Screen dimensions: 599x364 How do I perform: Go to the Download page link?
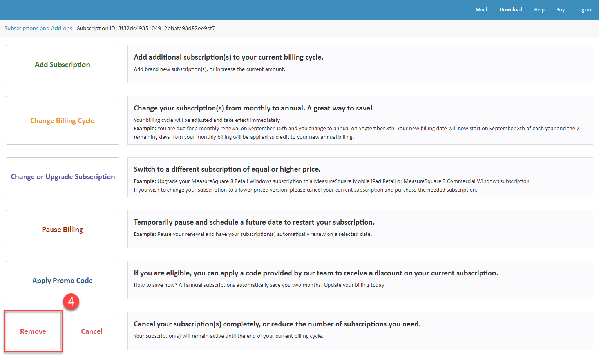[511, 10]
